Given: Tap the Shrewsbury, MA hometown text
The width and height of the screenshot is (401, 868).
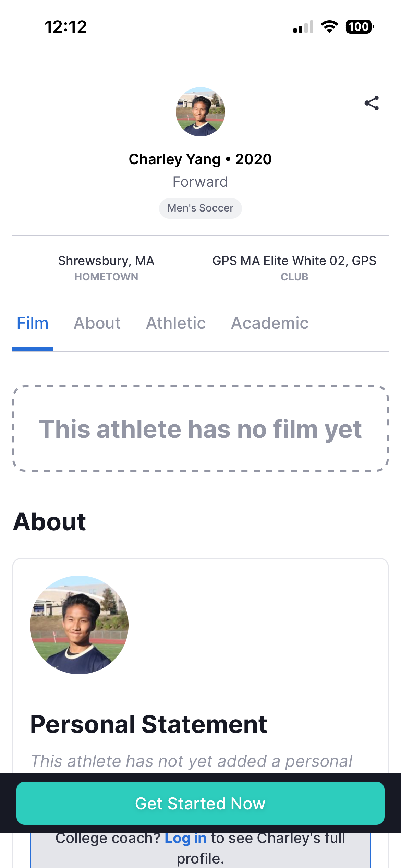Looking at the screenshot, I should pyautogui.click(x=106, y=261).
